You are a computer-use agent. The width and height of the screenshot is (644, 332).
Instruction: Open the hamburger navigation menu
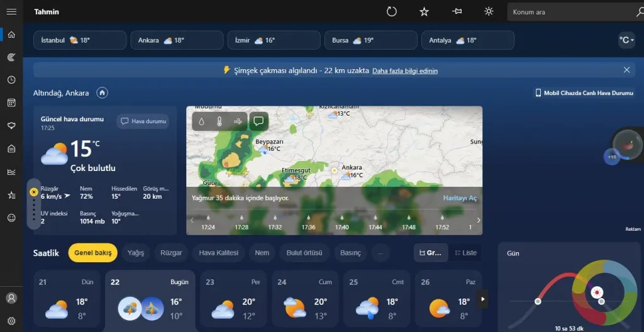click(x=11, y=12)
